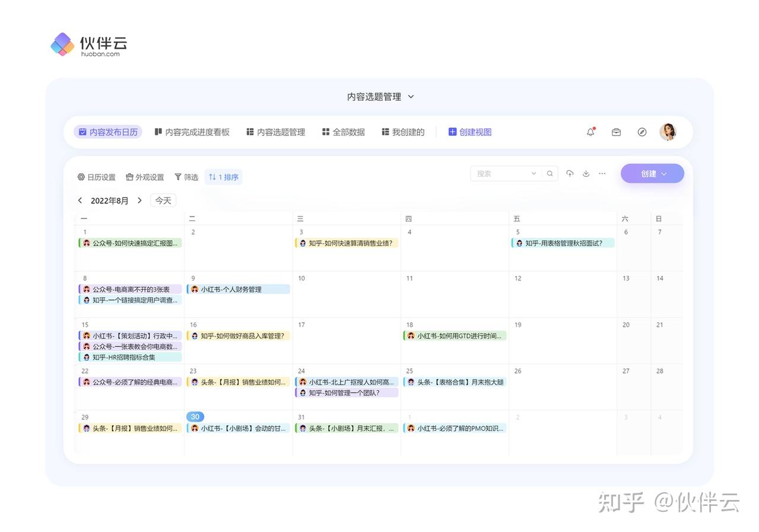
Task: Click the upload/sync cloud icon
Action: (570, 173)
